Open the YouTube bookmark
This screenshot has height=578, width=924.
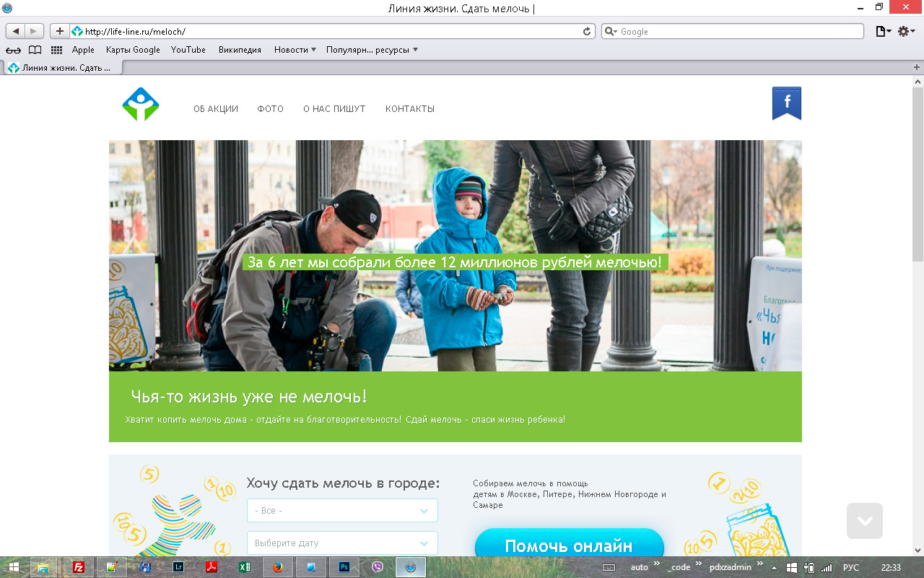point(188,50)
